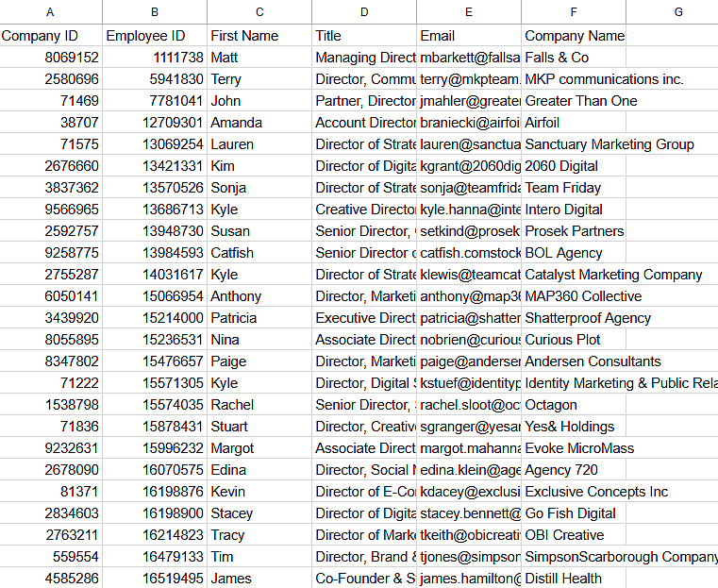Select the column A header
This screenshot has height=588, width=718.
50,11
